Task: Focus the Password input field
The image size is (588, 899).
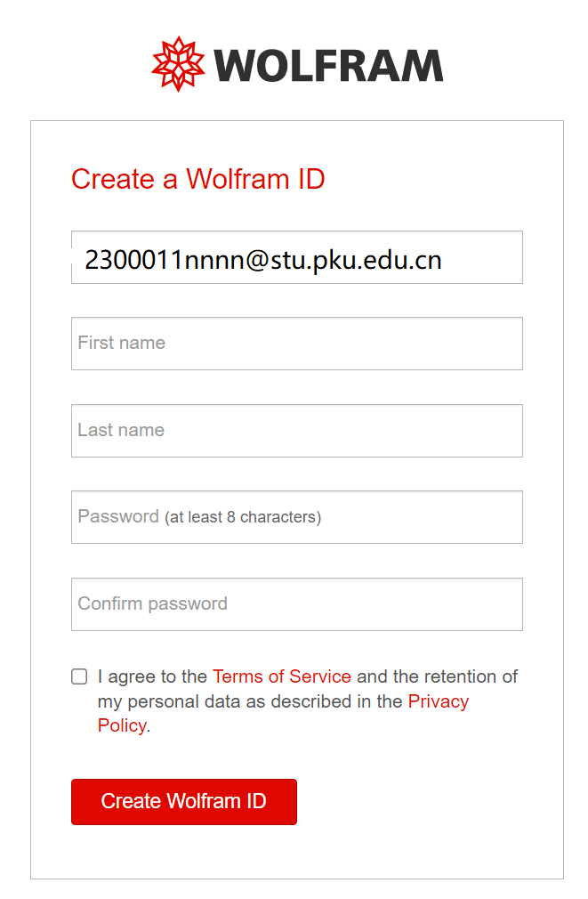Action: click(x=297, y=517)
